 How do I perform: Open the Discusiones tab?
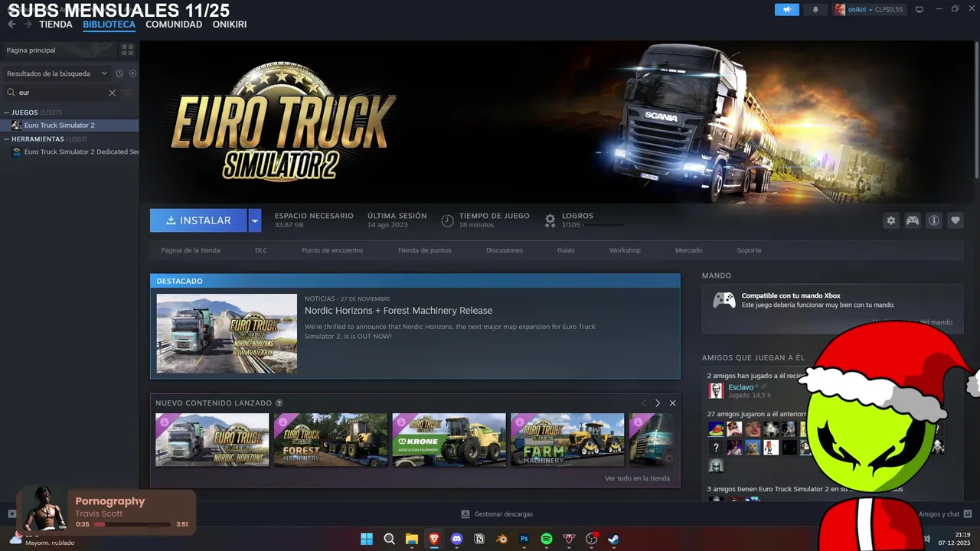tap(505, 250)
